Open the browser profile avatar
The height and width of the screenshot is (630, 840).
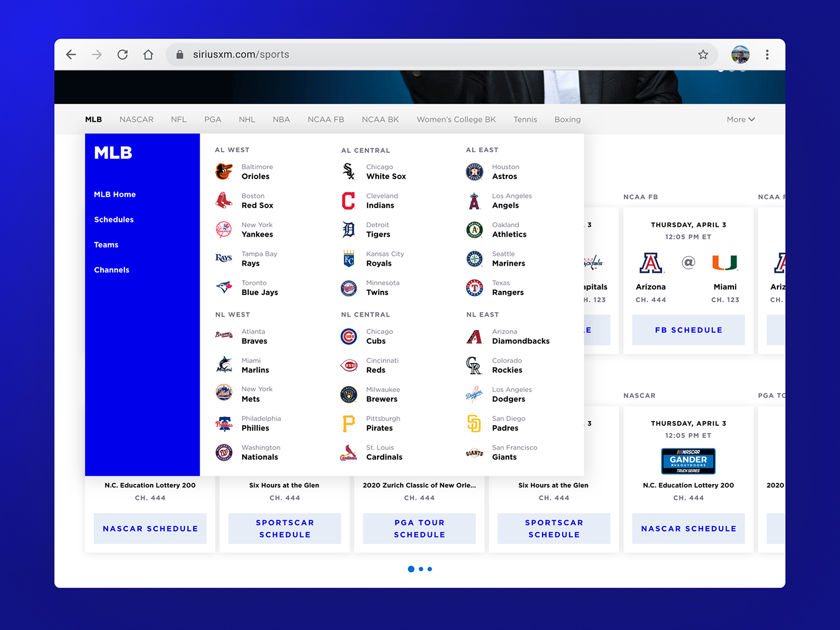pos(740,55)
